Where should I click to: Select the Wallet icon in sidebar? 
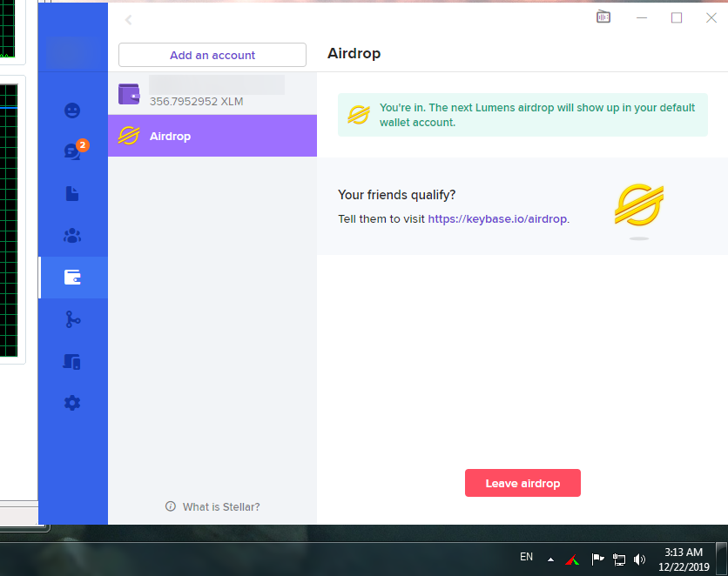(x=72, y=278)
